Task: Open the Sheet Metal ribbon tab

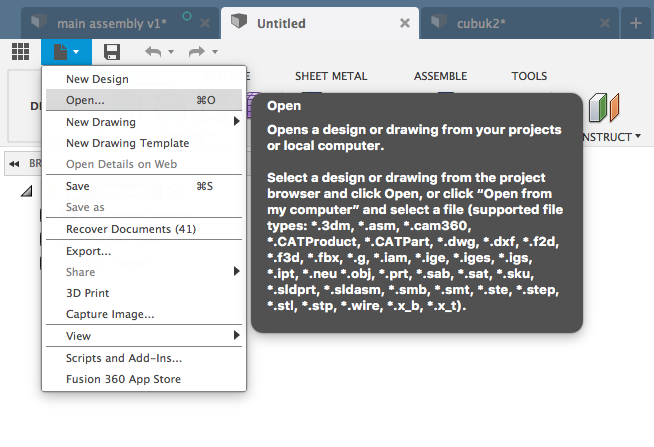Action: pyautogui.click(x=330, y=75)
